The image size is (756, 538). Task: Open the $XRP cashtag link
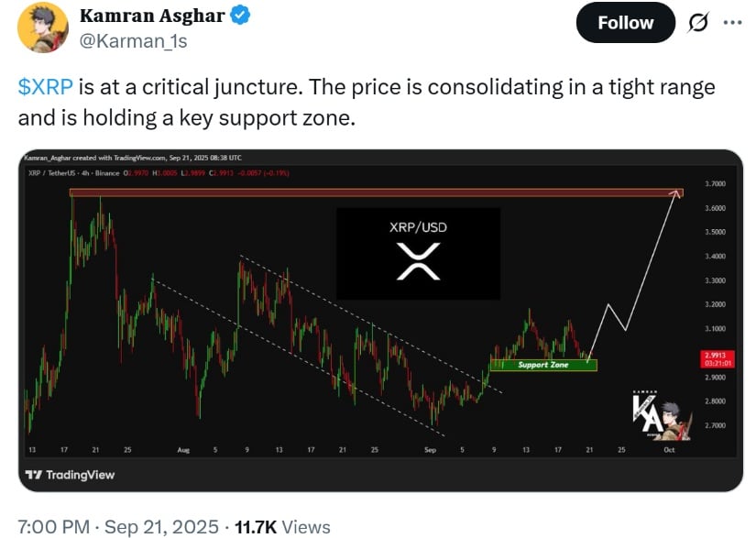tap(45, 87)
